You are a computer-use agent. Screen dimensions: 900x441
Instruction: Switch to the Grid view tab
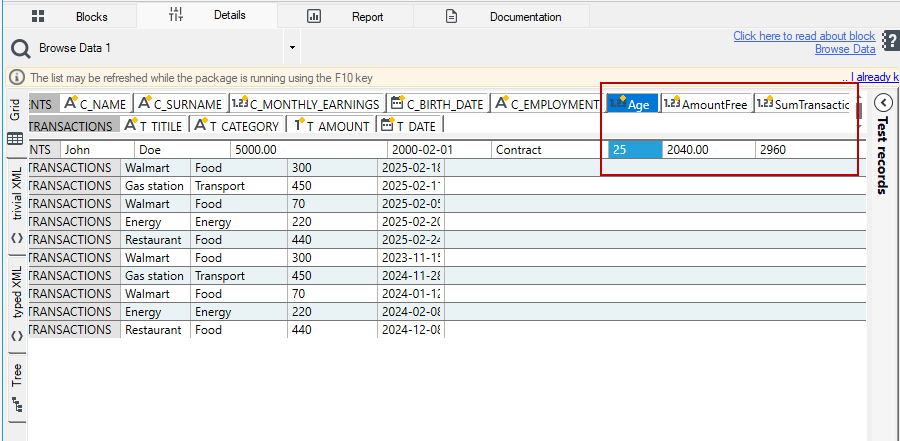click(x=15, y=123)
